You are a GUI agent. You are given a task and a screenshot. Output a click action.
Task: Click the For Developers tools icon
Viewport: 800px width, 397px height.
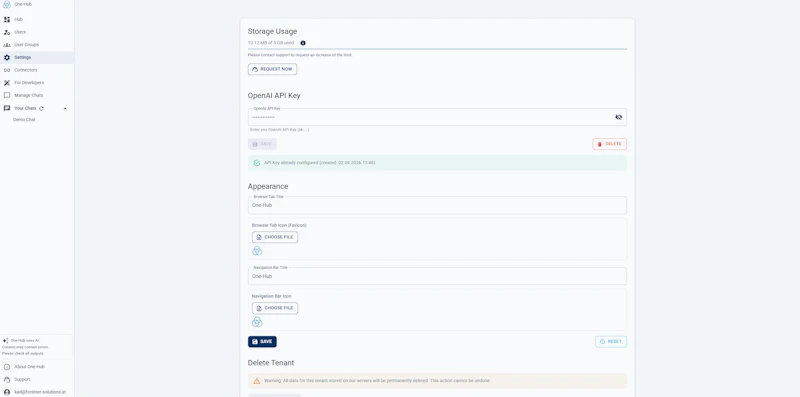click(7, 83)
